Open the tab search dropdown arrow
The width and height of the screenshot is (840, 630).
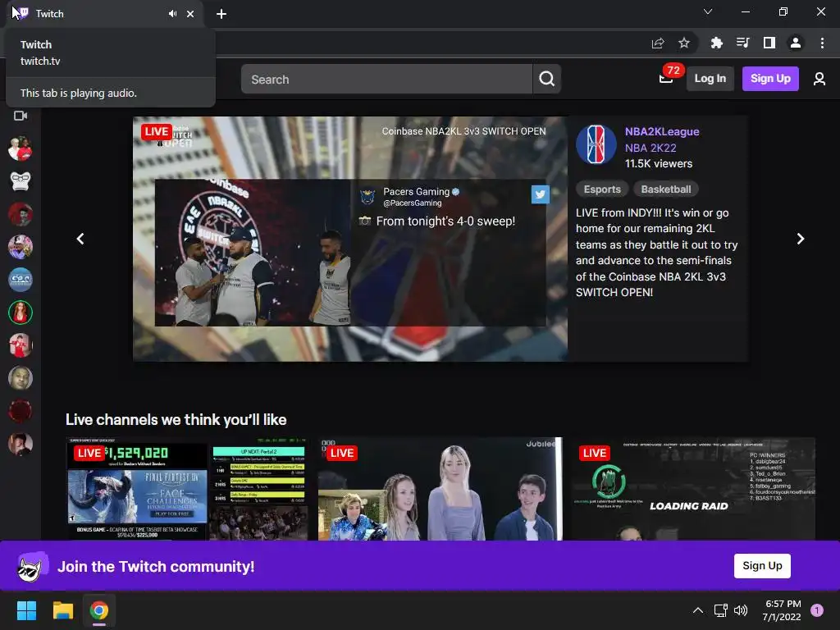pyautogui.click(x=708, y=11)
